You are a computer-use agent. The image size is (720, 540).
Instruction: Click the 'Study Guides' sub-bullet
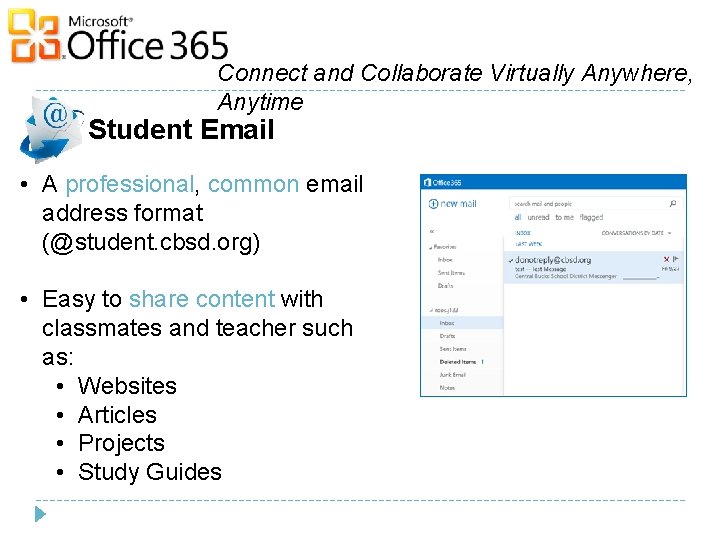[x=150, y=472]
